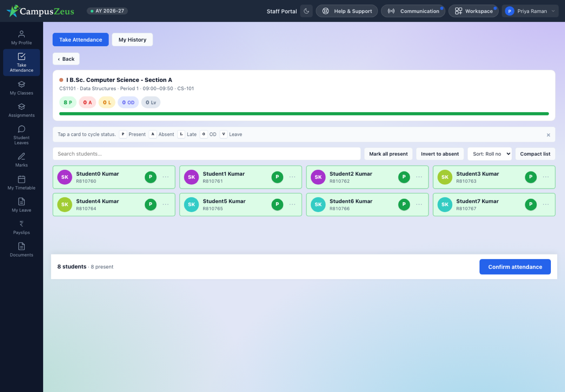
Task: Toggle dark mode moon icon
Action: (307, 11)
